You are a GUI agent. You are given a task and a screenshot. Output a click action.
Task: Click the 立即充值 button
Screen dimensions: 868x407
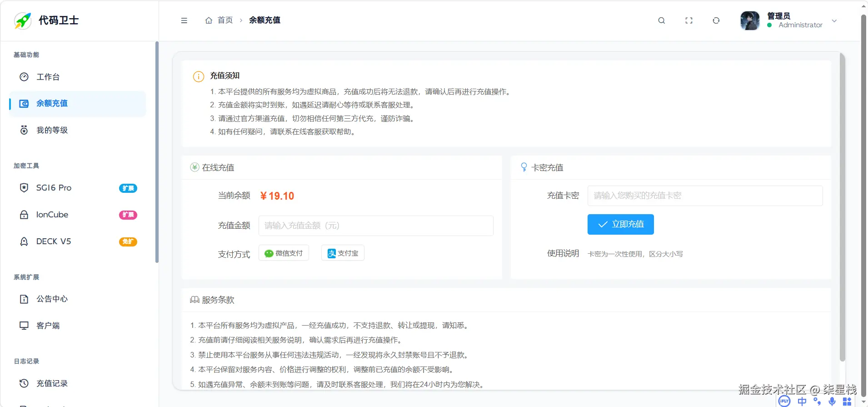tap(620, 224)
